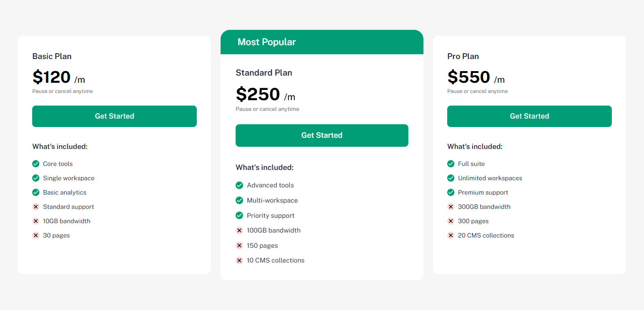The image size is (644, 310).
Task: Click checkmark icon next to Advanced tools
Action: pos(239,185)
